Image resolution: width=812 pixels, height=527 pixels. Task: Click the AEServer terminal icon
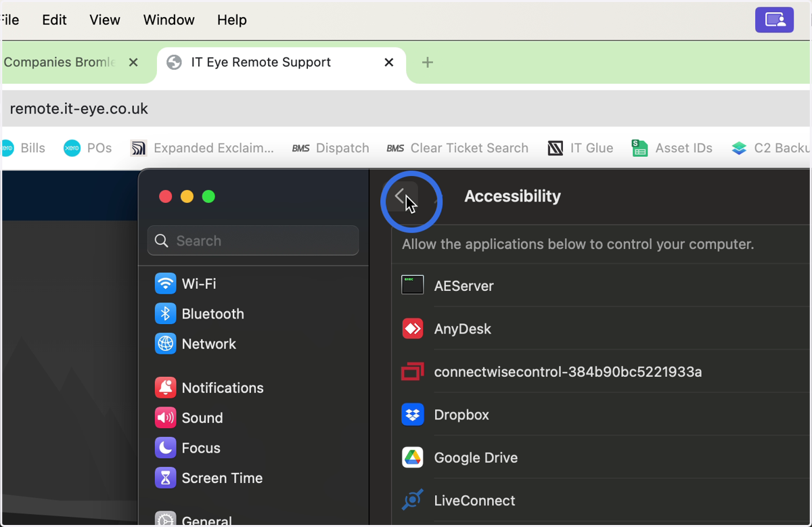(x=413, y=285)
